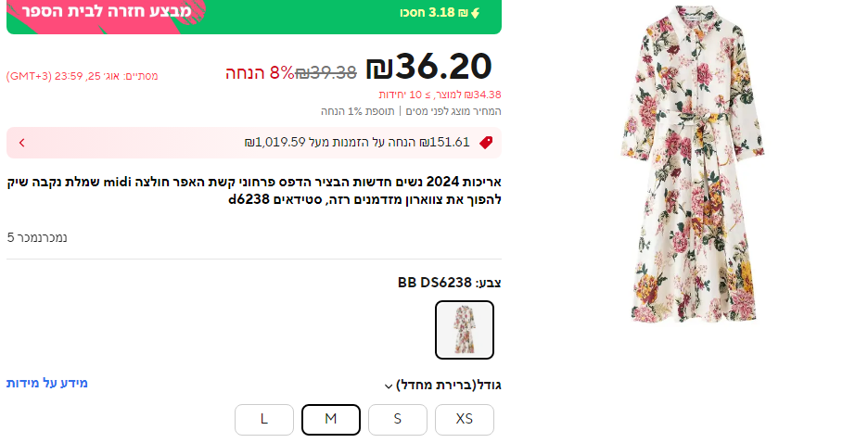Select the BB DS6238 color swatch
The image size is (868, 443).
(x=465, y=330)
